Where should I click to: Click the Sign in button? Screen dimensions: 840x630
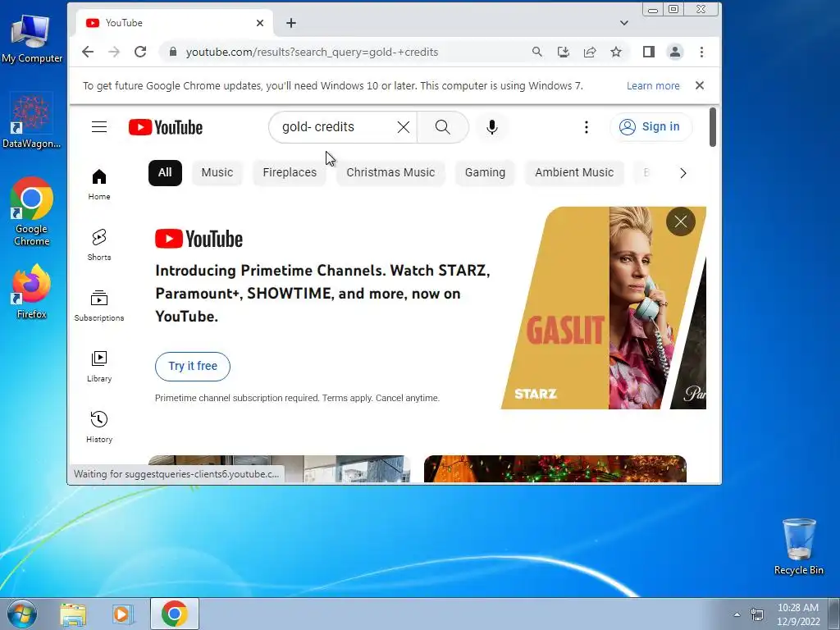tap(651, 127)
